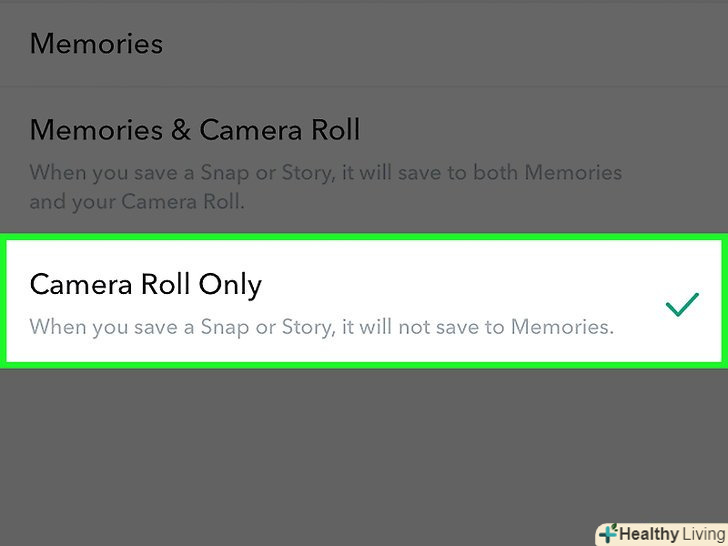Image resolution: width=728 pixels, height=546 pixels.
Task: Tap the "and your Camera Roll." text line
Action: click(x=137, y=201)
